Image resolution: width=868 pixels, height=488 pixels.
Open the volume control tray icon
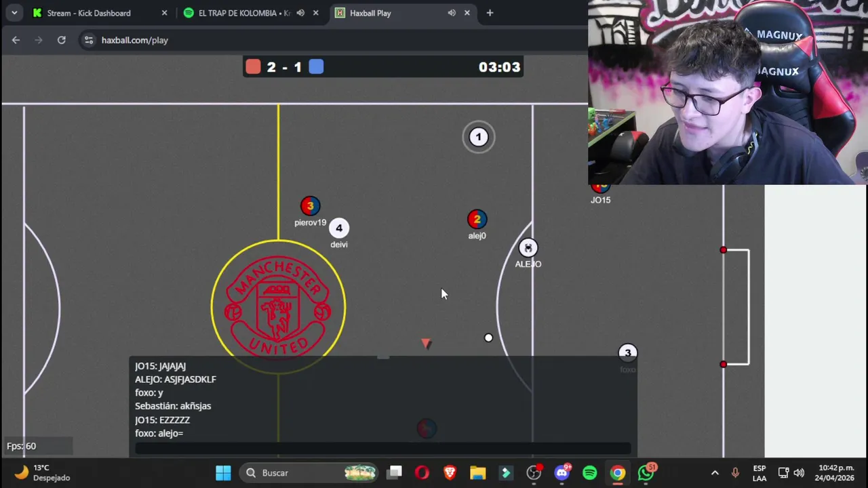click(x=799, y=472)
